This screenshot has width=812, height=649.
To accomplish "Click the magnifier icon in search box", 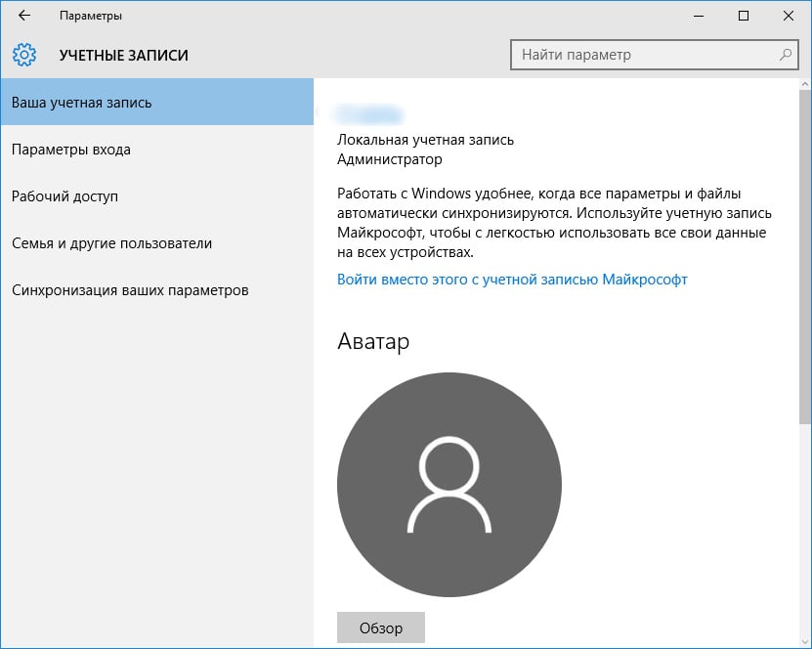I will (785, 55).
